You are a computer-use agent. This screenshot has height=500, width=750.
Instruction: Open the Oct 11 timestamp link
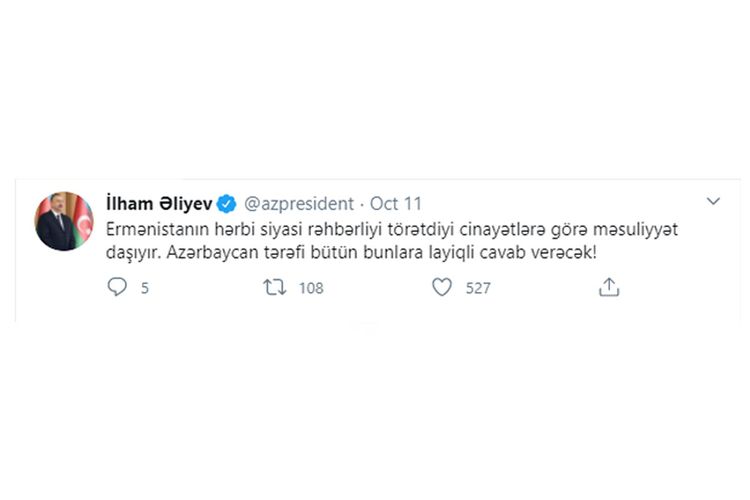(x=396, y=204)
